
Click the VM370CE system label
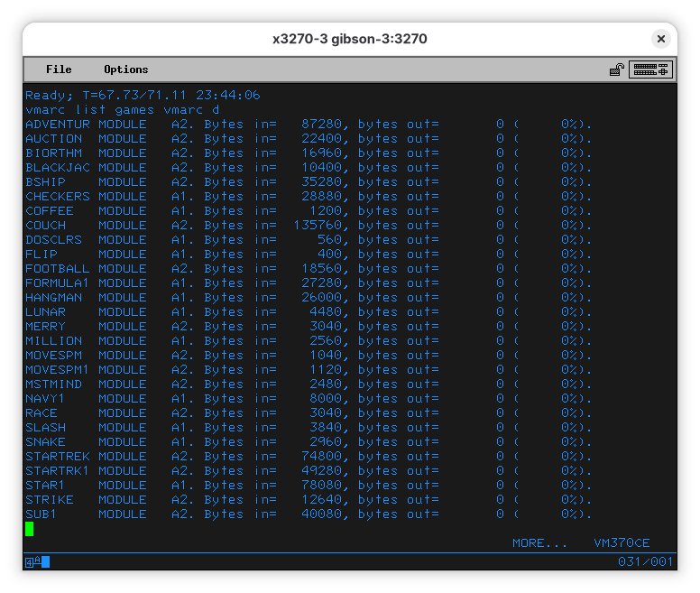[x=622, y=543]
